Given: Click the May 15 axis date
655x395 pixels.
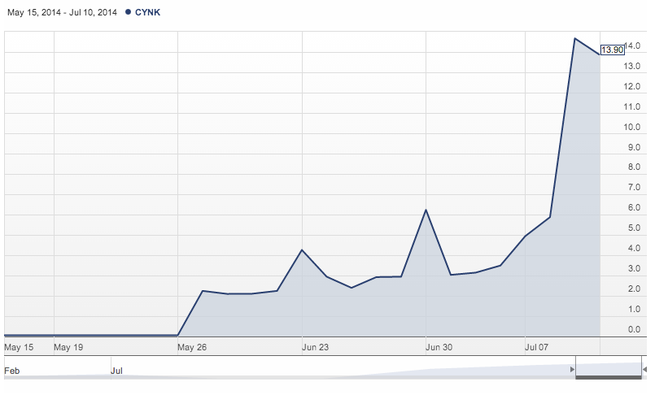Looking at the screenshot, I should (x=19, y=347).
